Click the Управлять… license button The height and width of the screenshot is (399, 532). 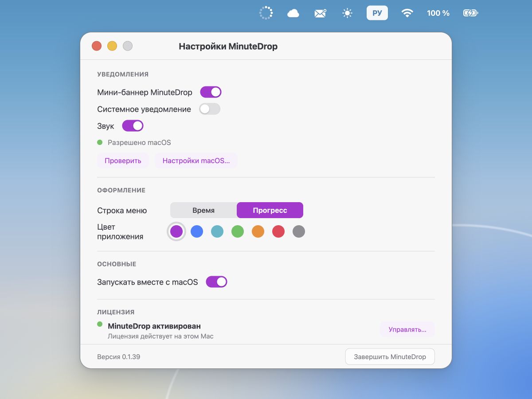tap(407, 329)
